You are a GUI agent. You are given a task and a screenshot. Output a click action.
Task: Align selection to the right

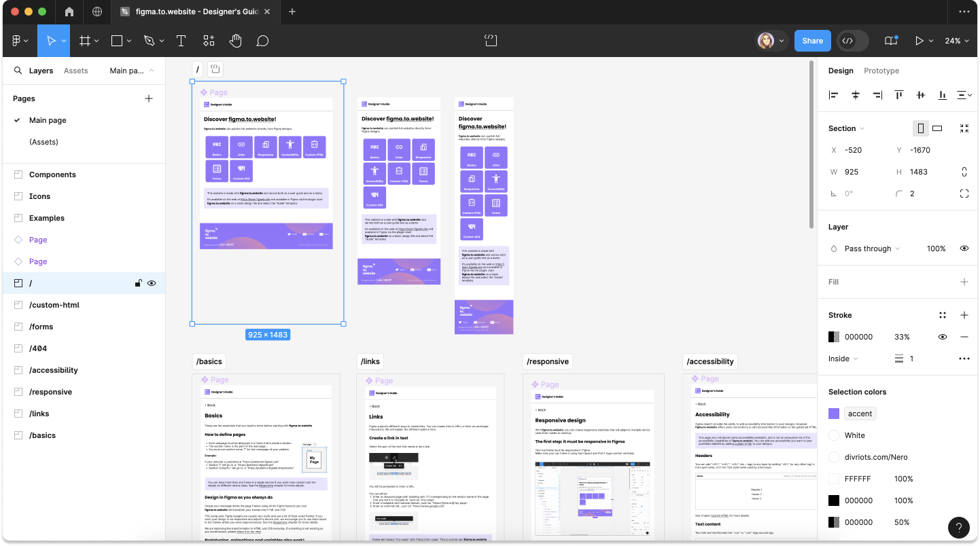877,95
